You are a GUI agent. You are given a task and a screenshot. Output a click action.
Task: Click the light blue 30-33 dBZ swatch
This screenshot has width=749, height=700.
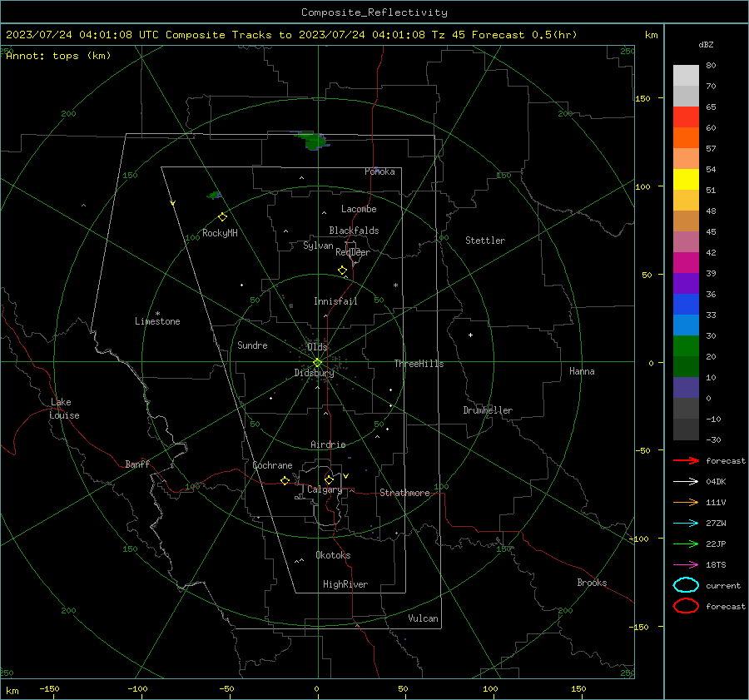[x=686, y=325]
